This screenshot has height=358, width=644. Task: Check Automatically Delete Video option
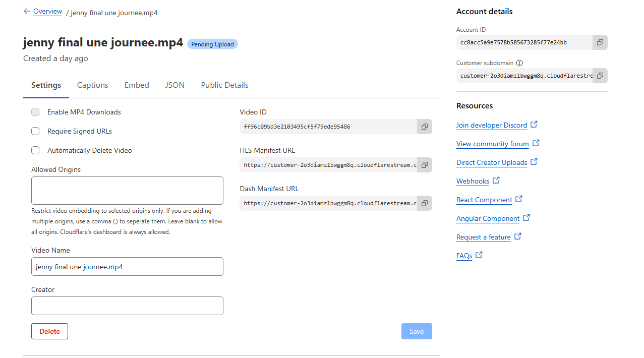pos(35,150)
